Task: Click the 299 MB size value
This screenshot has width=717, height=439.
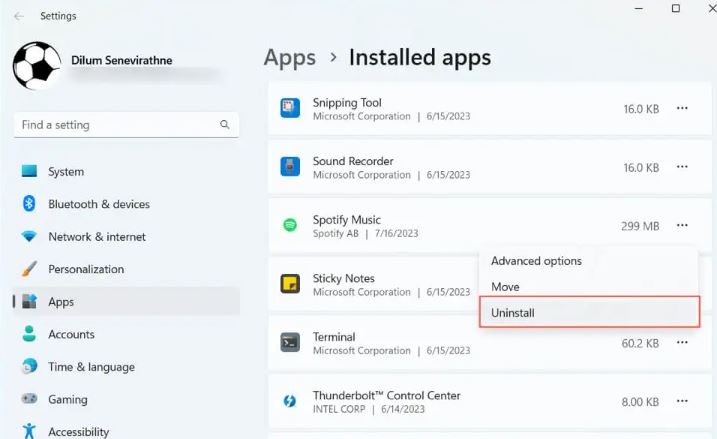Action: tap(640, 226)
